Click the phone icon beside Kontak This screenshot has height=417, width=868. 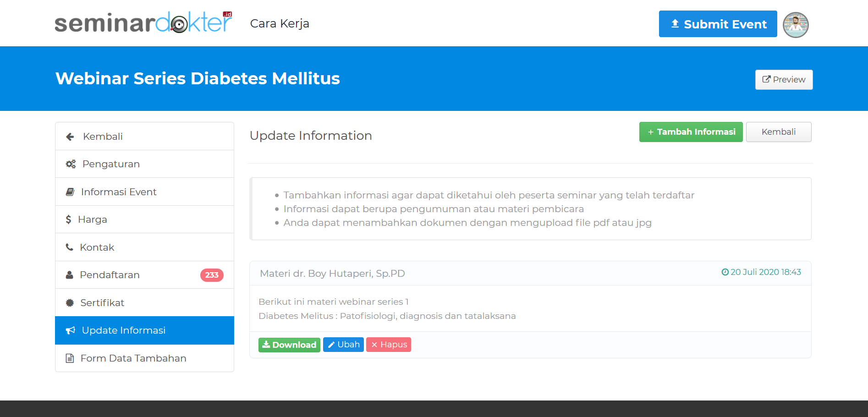click(70, 247)
